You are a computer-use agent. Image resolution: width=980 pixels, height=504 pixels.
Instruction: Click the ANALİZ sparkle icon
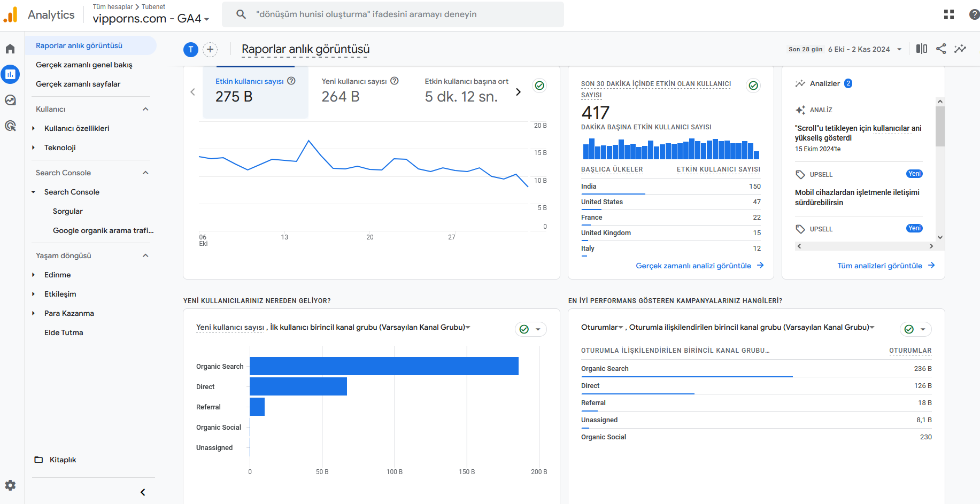point(800,110)
